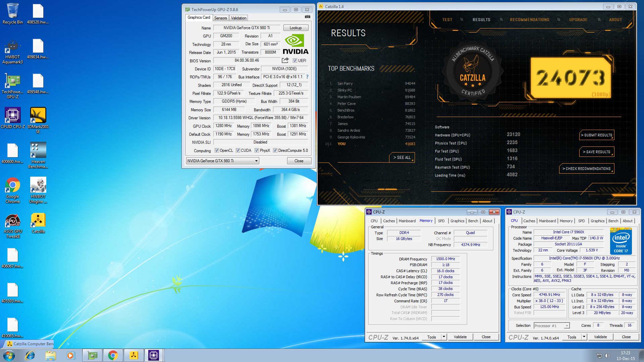
Task: Toggle the OpenCL checkbox
Action: 217,150
